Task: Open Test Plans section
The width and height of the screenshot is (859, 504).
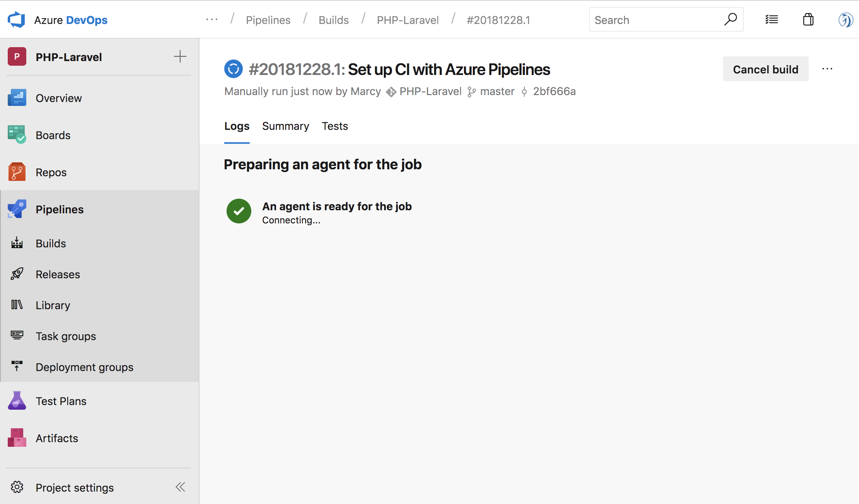Action: pos(60,401)
